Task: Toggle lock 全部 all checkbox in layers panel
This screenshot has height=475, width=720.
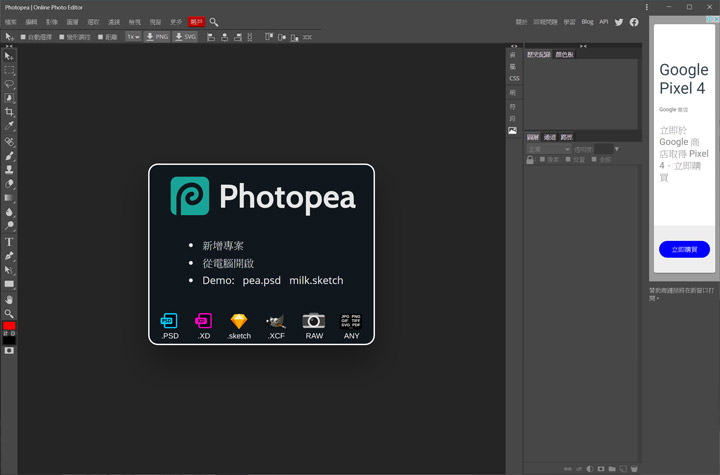Action: coord(594,159)
